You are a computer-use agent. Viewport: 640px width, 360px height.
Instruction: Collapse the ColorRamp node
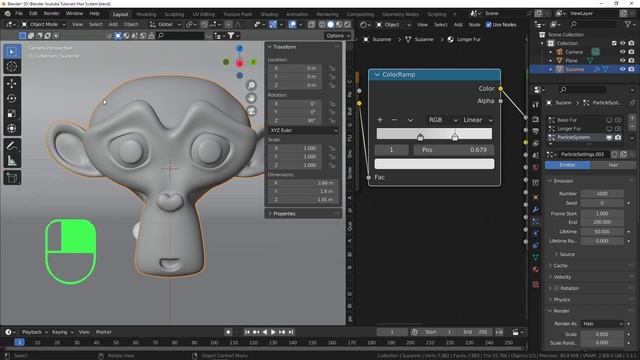pos(377,75)
